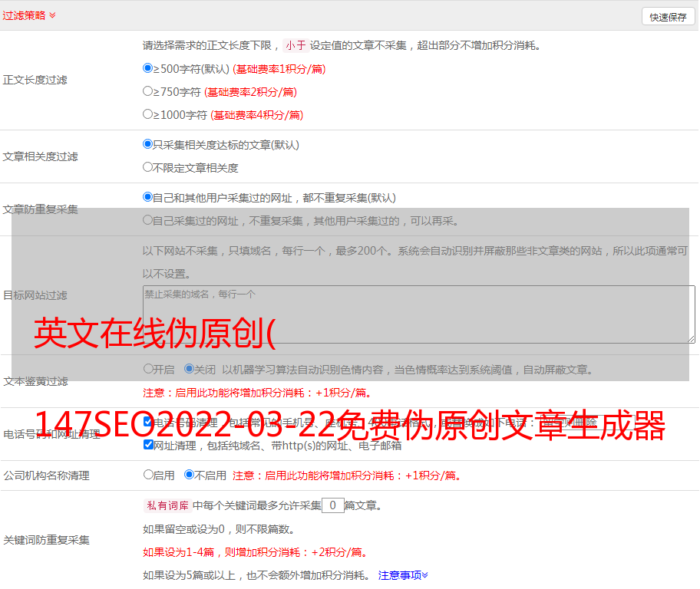Click the text 如果留空或设为0，则不限篇数。
The height and width of the screenshot is (589, 700).
pyautogui.click(x=219, y=530)
